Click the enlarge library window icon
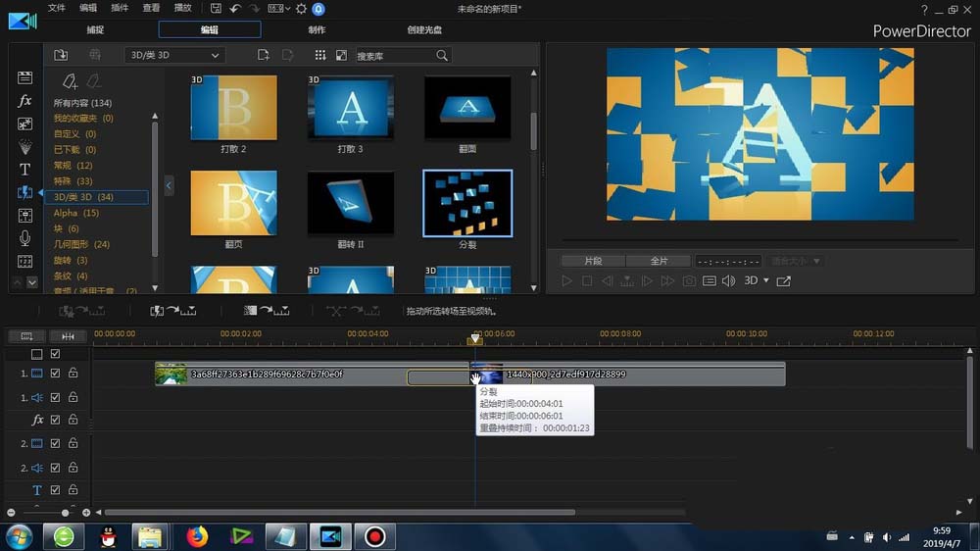 pyautogui.click(x=341, y=55)
